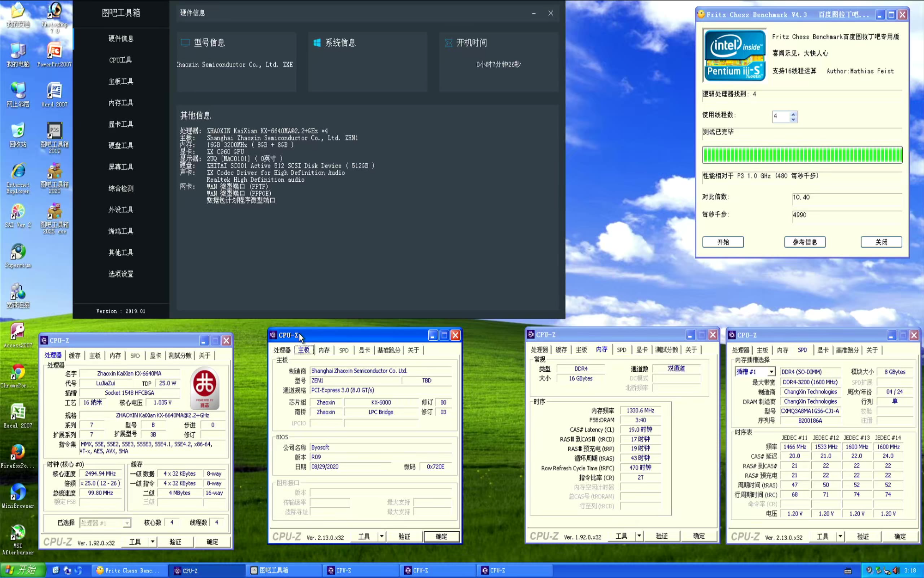924x578 pixels.
Task: Open 缓存 tab in leftmost CPU-Z window
Action: [x=74, y=356]
